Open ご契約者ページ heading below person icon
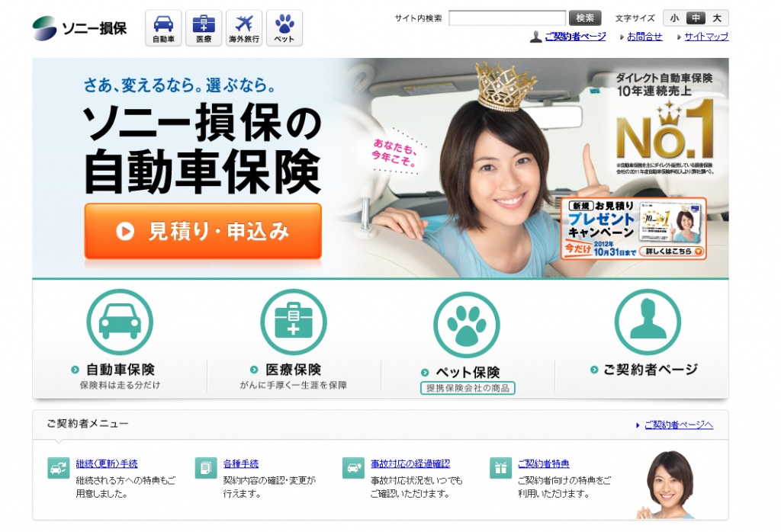This screenshot has width=781, height=532. point(651,369)
